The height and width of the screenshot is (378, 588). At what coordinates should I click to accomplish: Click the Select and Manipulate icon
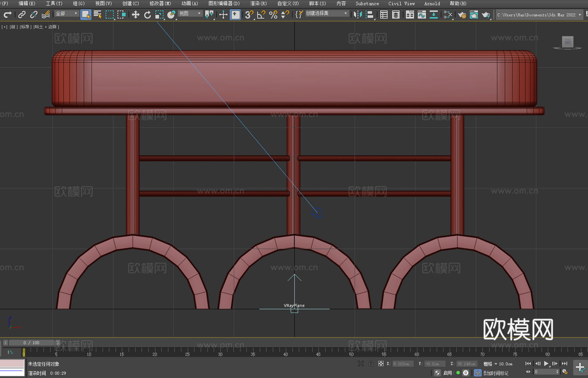[223, 14]
